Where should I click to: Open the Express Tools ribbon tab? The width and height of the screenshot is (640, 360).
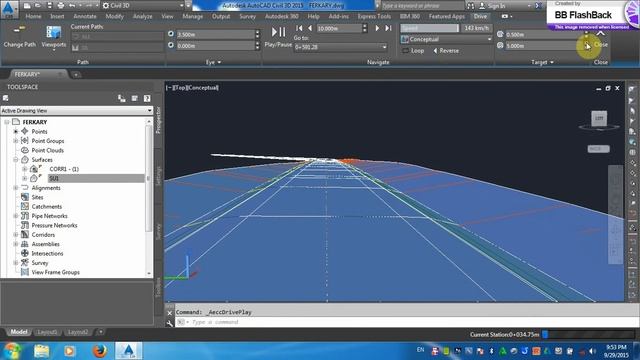tap(374, 16)
